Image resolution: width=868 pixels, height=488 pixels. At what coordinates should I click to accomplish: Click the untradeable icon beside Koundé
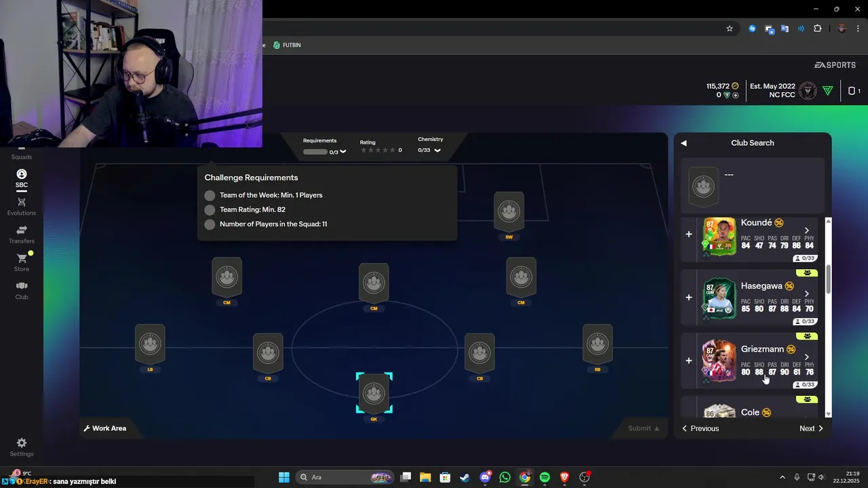click(779, 223)
